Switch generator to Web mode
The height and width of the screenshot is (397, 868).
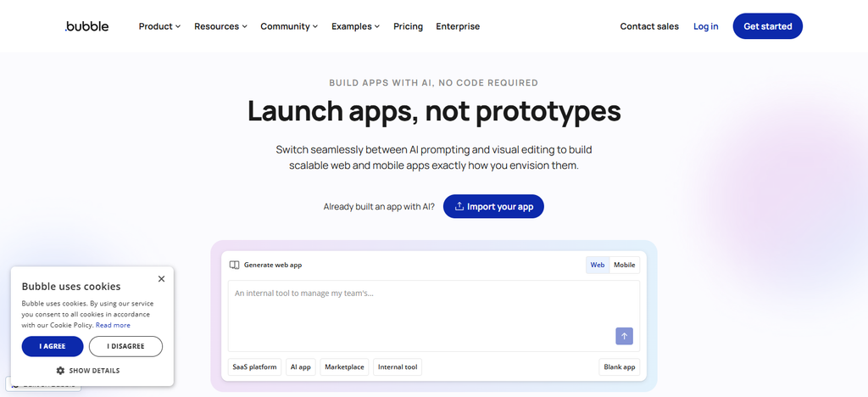(598, 265)
